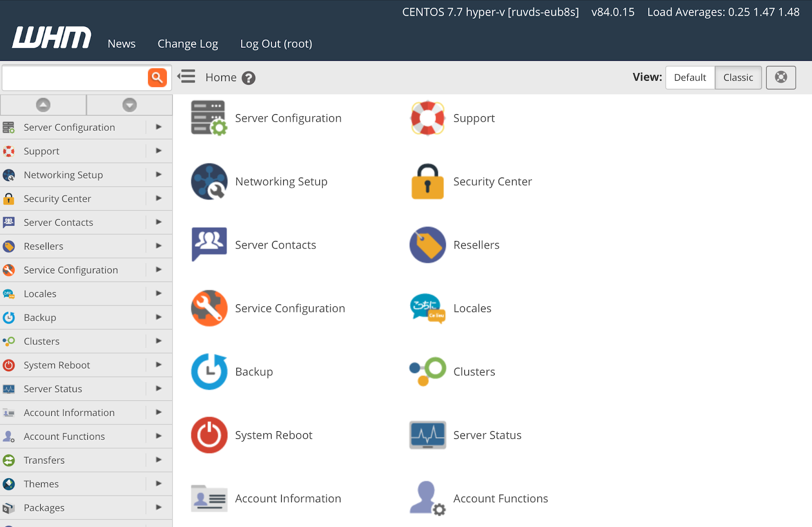Screen dimensions: 812x527
Task: Open the Security Center padlock icon
Action: (427, 182)
